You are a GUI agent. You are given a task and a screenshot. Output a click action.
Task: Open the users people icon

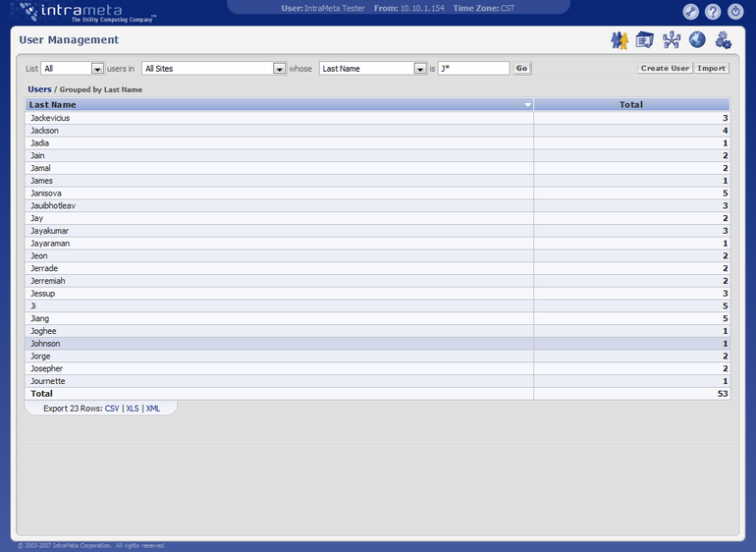point(620,40)
